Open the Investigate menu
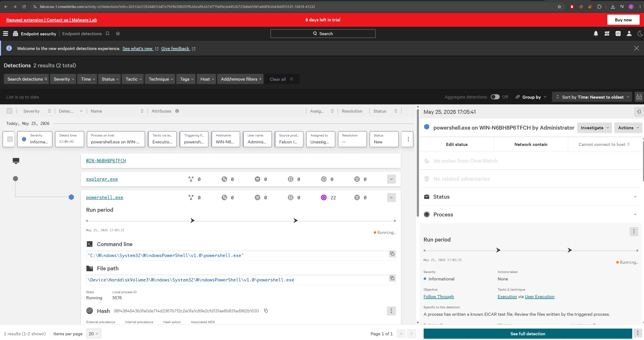644x340 pixels. click(x=594, y=128)
